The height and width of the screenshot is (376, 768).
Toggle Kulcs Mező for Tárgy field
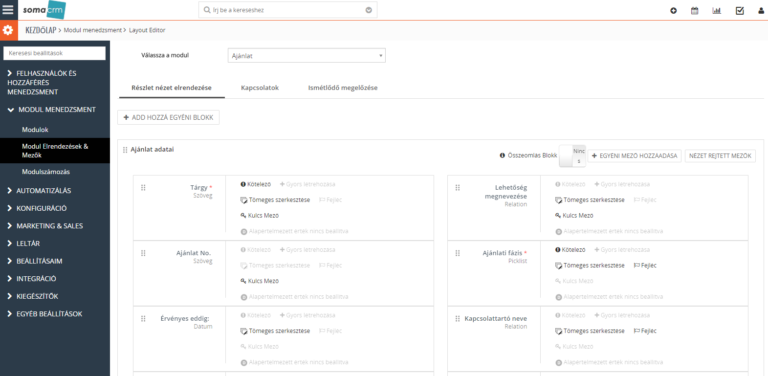tap(260, 215)
